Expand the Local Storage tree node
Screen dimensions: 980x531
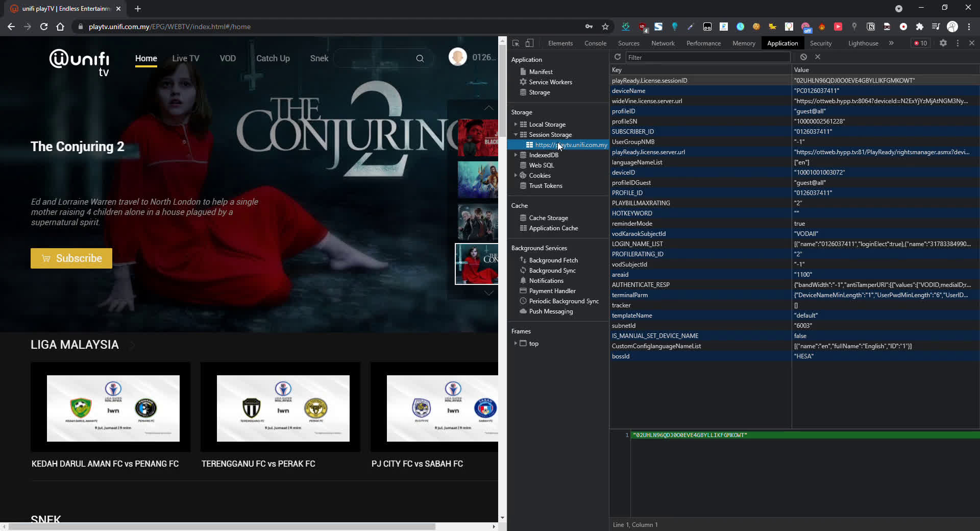point(516,125)
